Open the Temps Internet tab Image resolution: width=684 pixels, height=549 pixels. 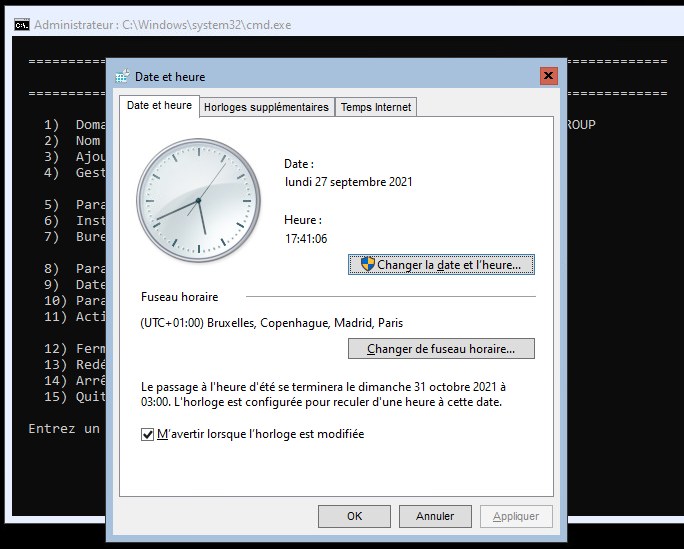coord(376,107)
